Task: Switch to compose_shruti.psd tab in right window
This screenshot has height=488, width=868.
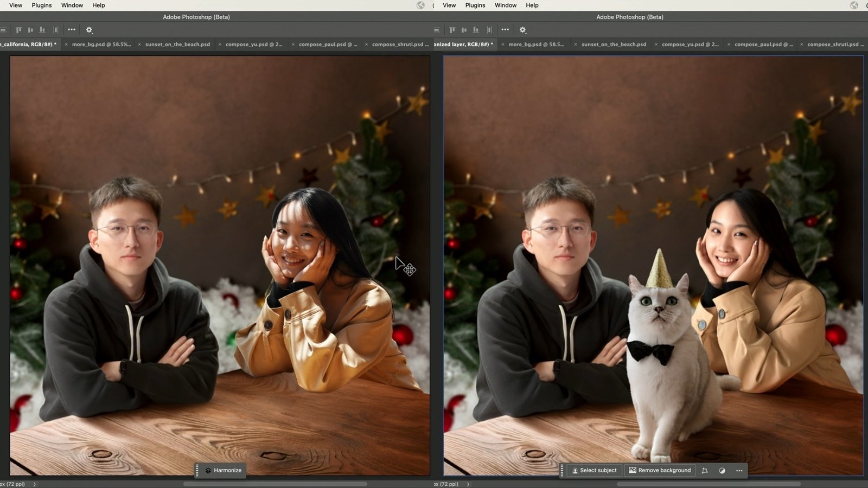Action: pos(835,44)
